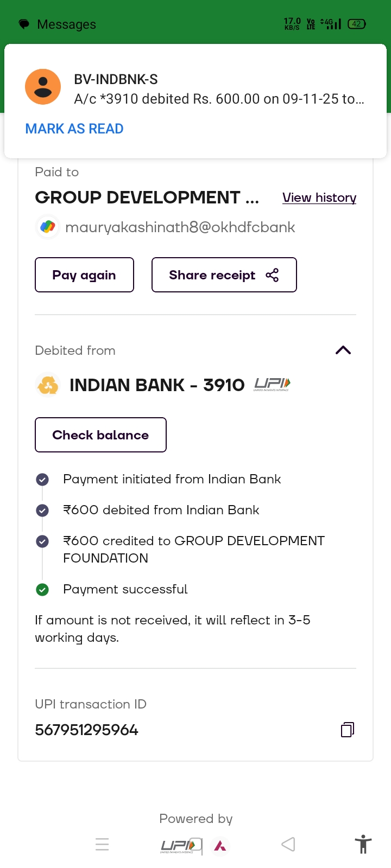Tap the UPI logo next to Indian Bank
The image size is (391, 868).
click(272, 385)
